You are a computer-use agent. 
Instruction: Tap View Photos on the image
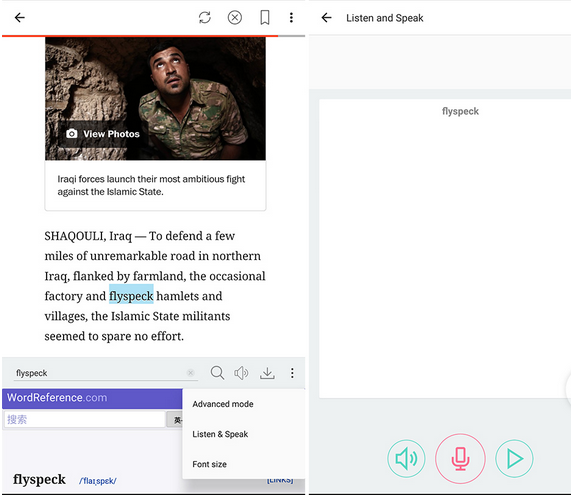click(103, 134)
